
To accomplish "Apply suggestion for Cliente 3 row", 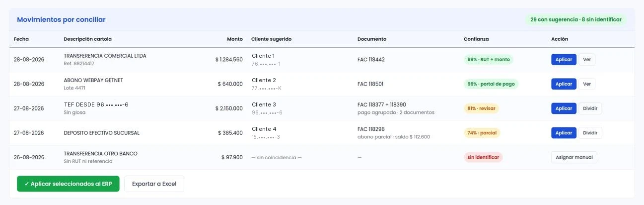I will [x=564, y=108].
